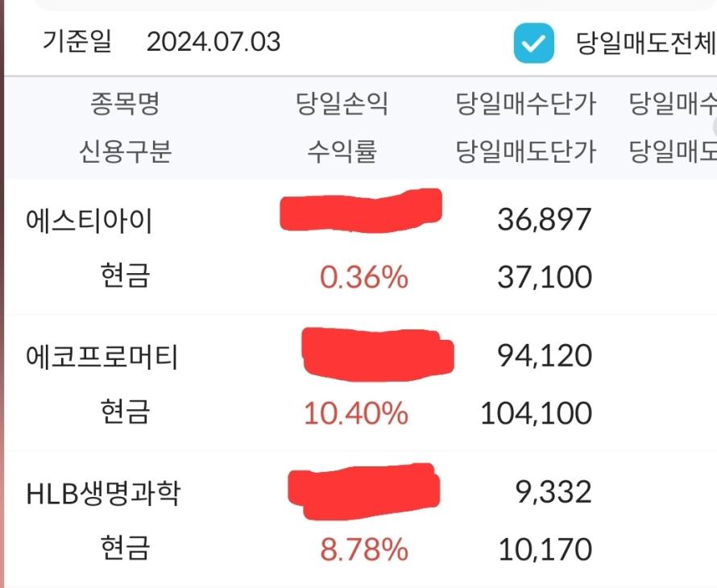Image resolution: width=717 pixels, height=588 pixels.
Task: Click the 0.36% return rate value
Action: pos(363,278)
